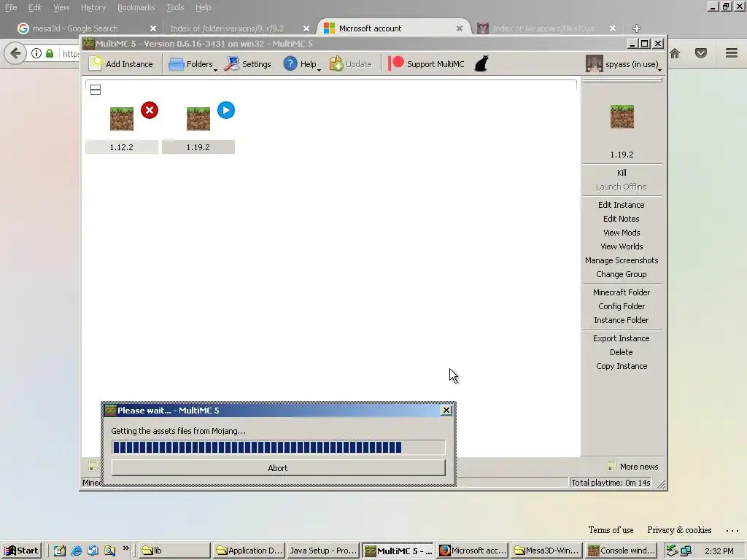Open Manage Screenshots
Viewport: 747px width, 560px height.
(x=622, y=260)
